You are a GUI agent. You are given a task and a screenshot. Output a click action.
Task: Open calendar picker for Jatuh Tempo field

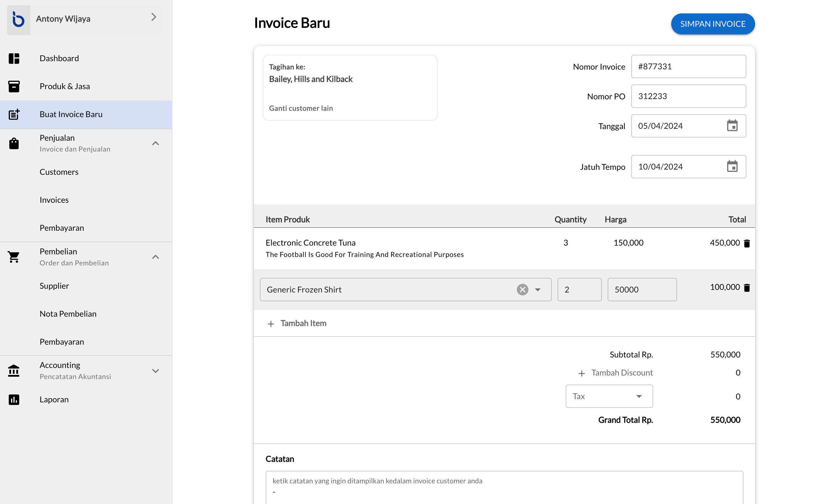(732, 166)
